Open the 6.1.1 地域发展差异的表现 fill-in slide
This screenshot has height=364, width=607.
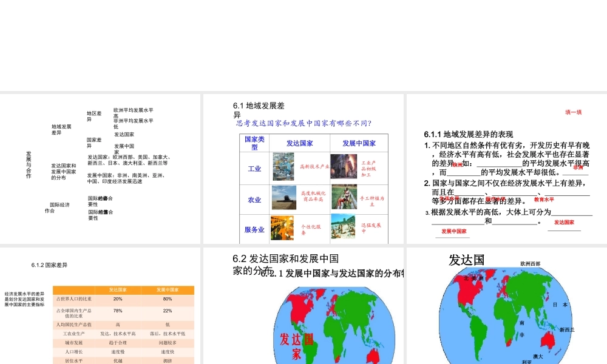pyautogui.click(x=507, y=169)
